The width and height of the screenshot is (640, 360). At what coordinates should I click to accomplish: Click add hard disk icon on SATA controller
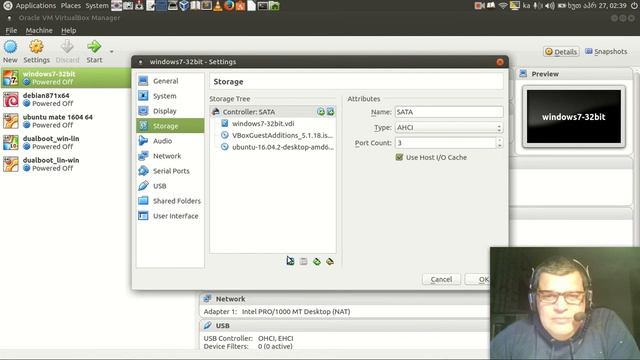330,111
